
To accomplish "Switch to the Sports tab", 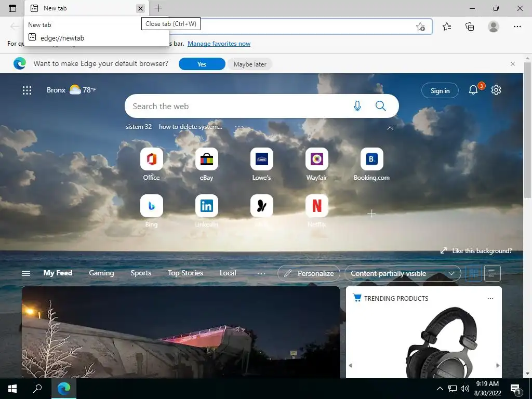I will coord(141,273).
